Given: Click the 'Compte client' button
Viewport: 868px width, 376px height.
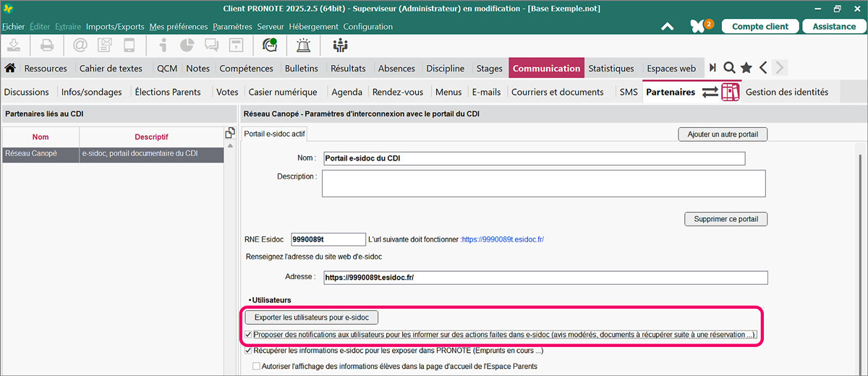Looking at the screenshot, I should pos(760,26).
